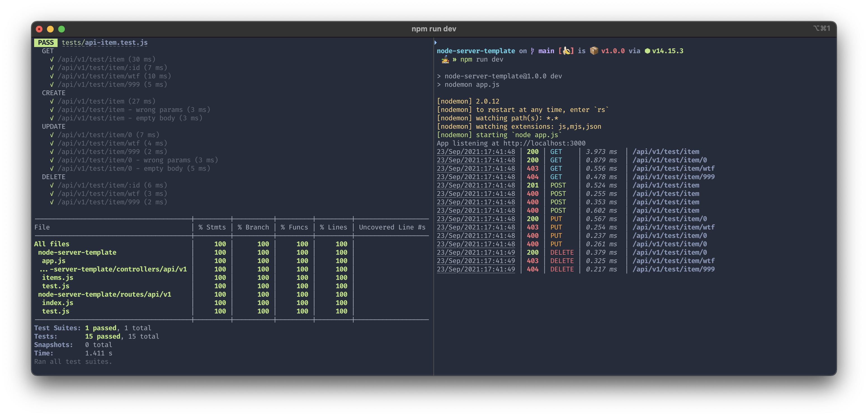The image size is (868, 417).
Task: Click the 'GET' test group heading
Action: [x=48, y=51]
